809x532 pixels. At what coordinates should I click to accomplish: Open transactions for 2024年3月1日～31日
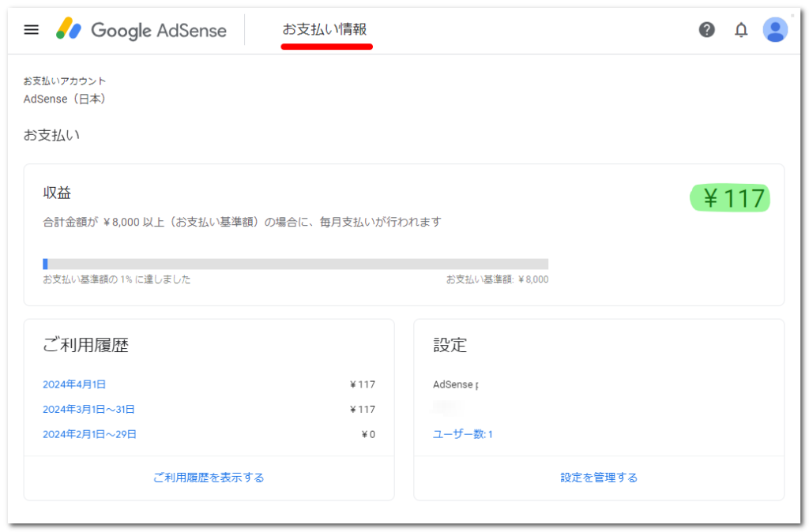pos(88,410)
